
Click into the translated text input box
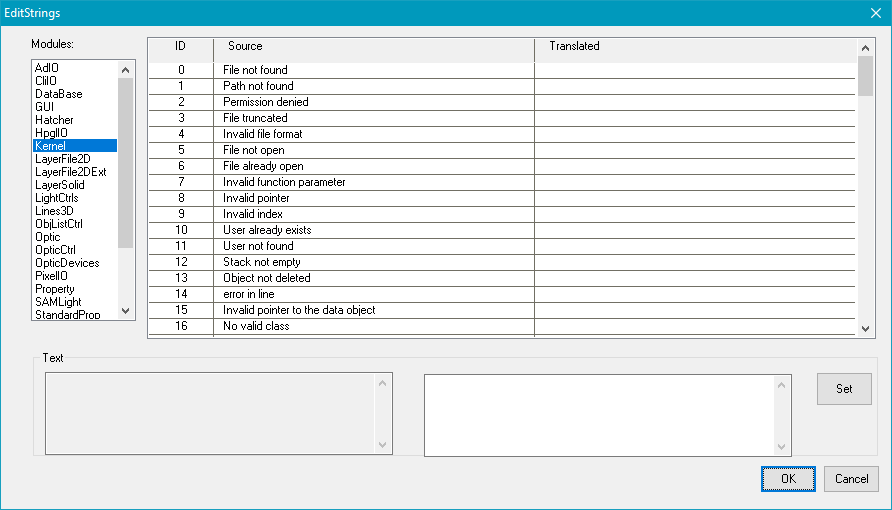[600, 415]
